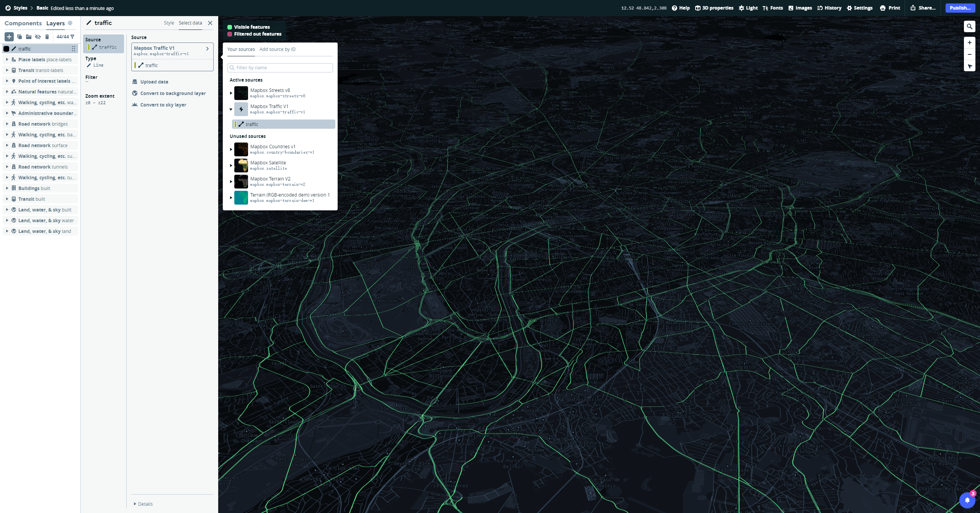Screen dimensions: 980x513
Task: Click the zoom in icon on map
Action: 969,42
